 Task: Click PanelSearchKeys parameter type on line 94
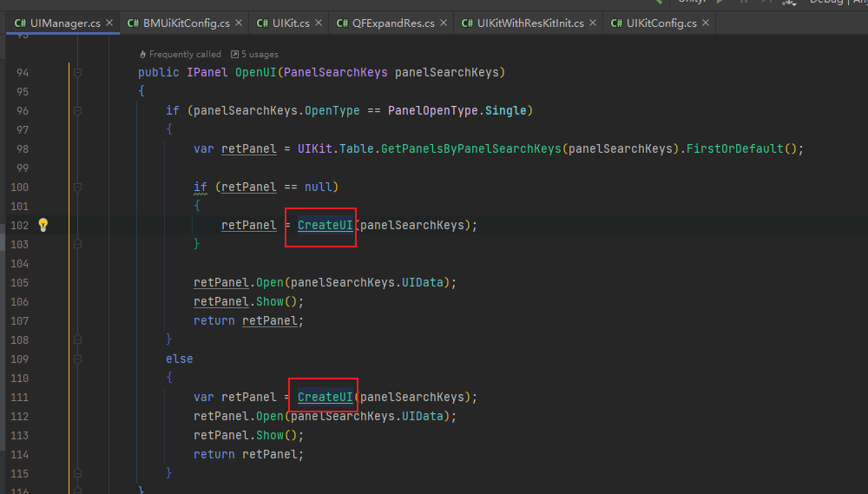335,73
